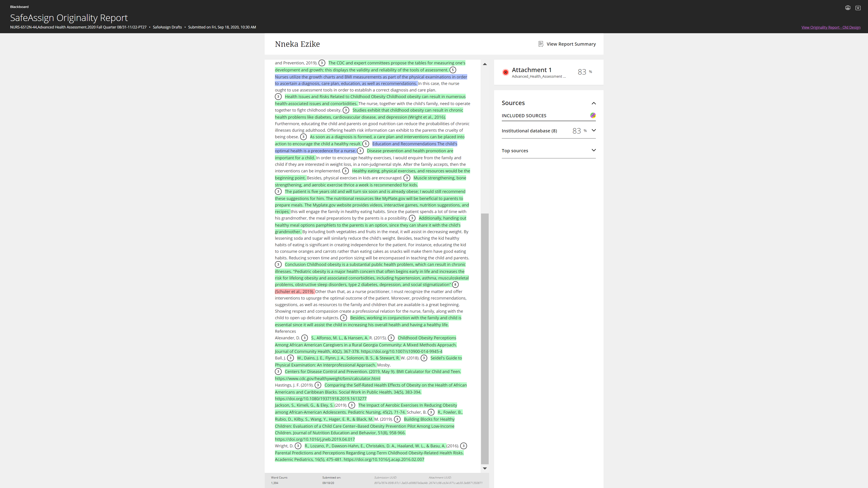The height and width of the screenshot is (488, 868).
Task: Click source marker 3 before 'W., Dains, J. E.'
Action: [290, 358]
